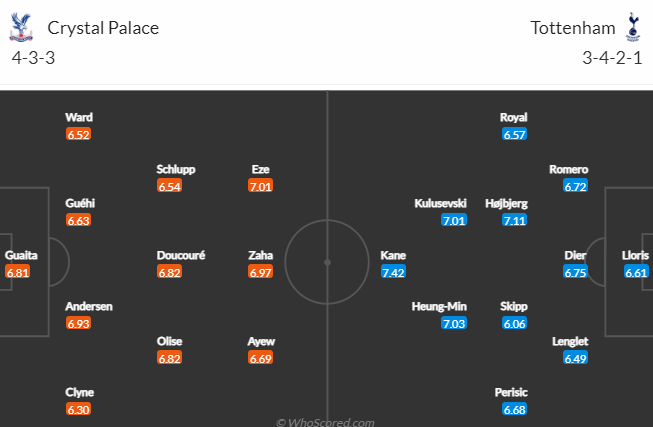
Task: Select Clyne's 6.30 rating badge
Action: click(78, 409)
